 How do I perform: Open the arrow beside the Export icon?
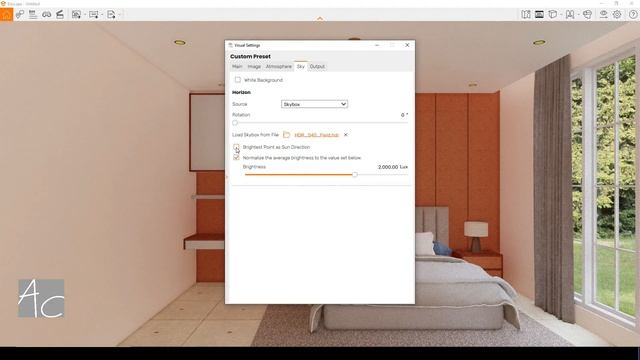[x=119, y=15]
